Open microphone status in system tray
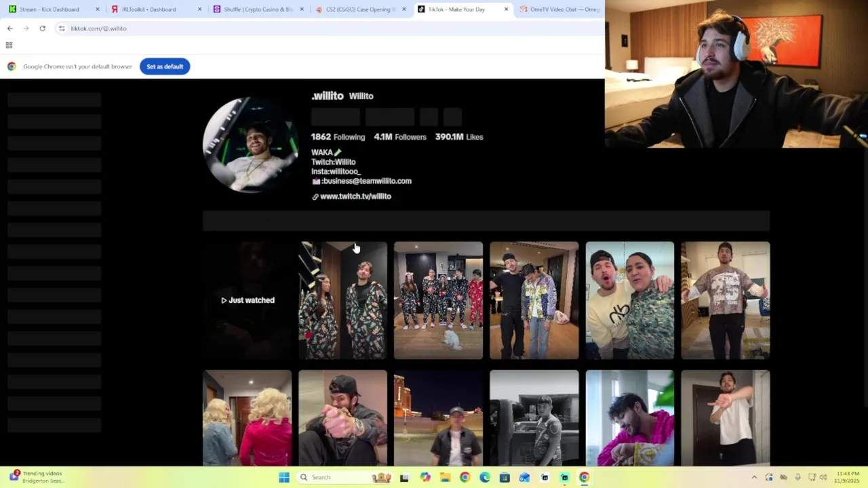 coord(797,477)
